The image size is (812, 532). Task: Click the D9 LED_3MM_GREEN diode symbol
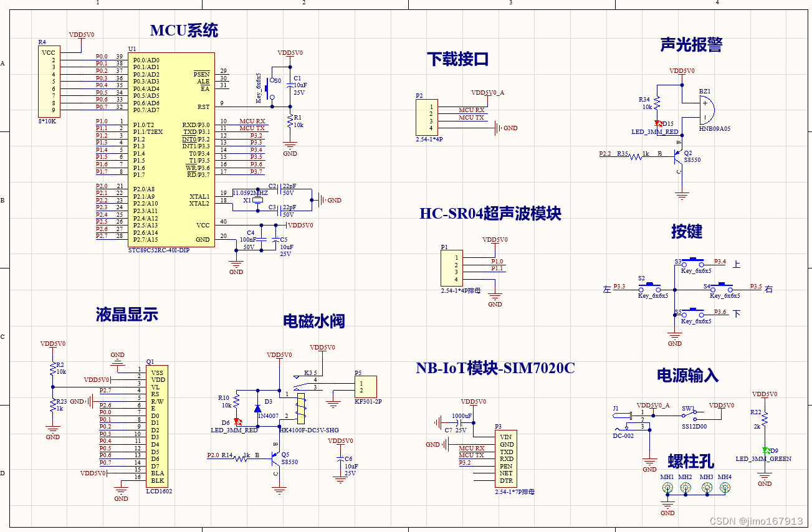[x=765, y=450]
